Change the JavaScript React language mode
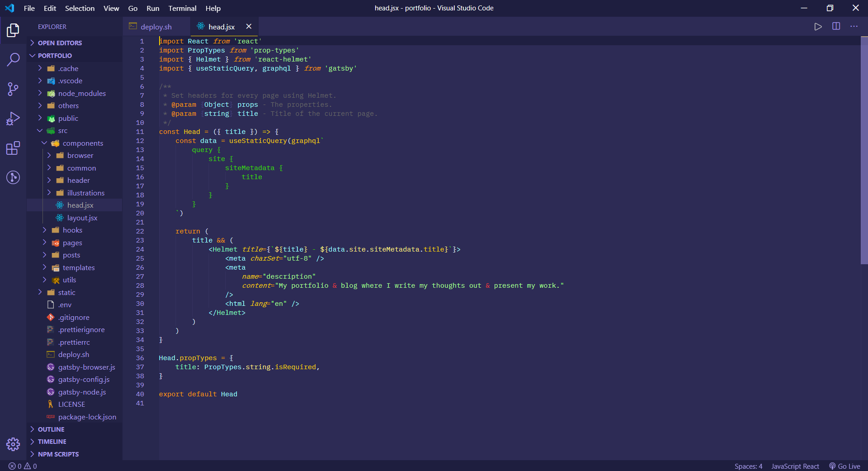 click(795, 466)
